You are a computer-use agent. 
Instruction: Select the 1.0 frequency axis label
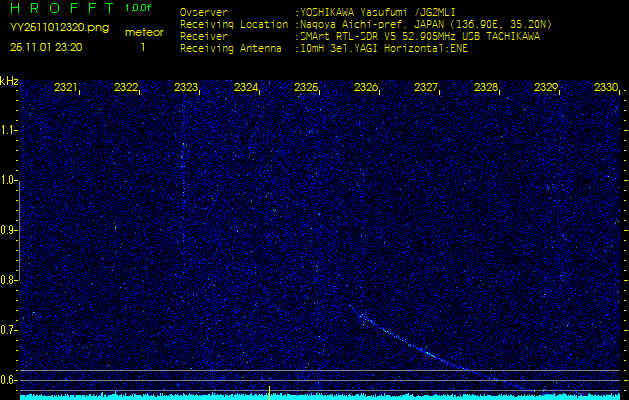pyautogui.click(x=9, y=180)
